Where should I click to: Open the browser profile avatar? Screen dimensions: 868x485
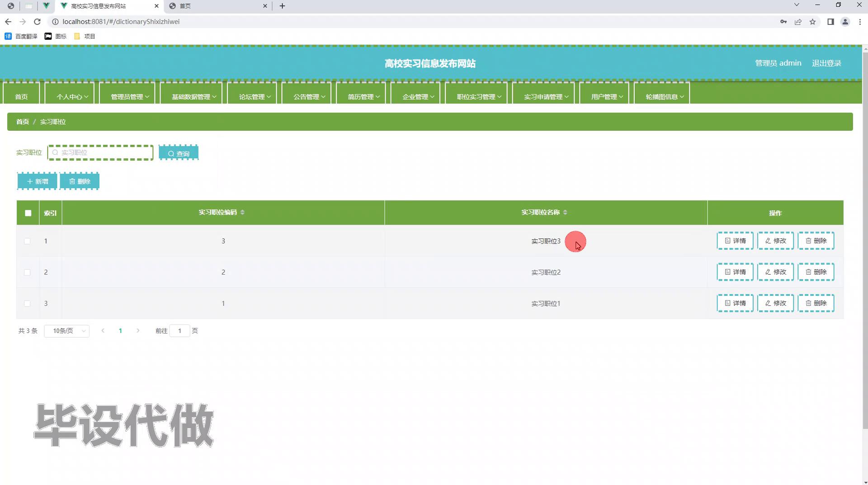pos(845,22)
